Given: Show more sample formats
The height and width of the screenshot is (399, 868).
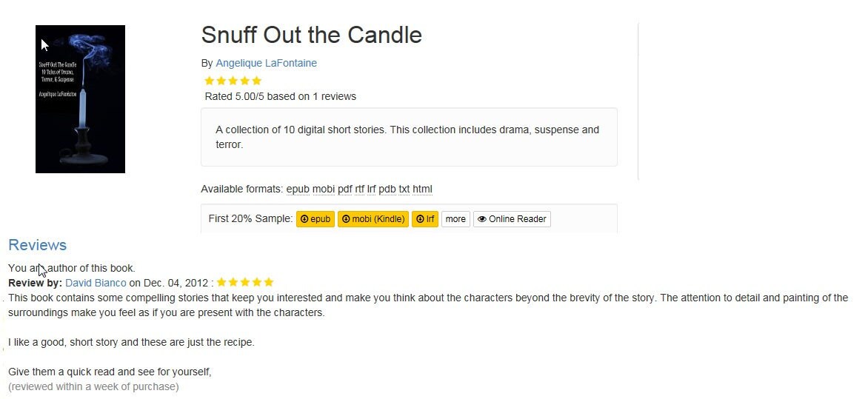Looking at the screenshot, I should point(455,219).
